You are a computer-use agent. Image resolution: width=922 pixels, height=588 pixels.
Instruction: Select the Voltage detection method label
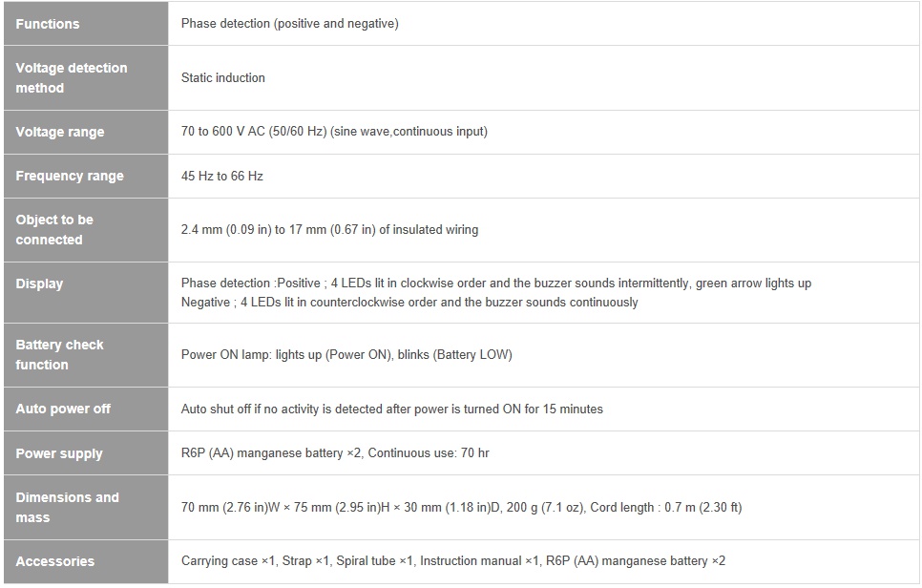86,77
